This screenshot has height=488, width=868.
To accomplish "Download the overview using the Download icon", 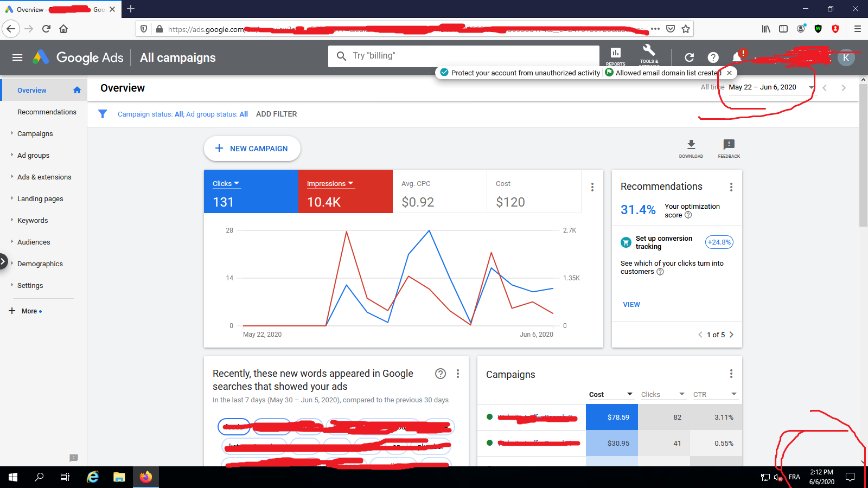I will (x=691, y=148).
